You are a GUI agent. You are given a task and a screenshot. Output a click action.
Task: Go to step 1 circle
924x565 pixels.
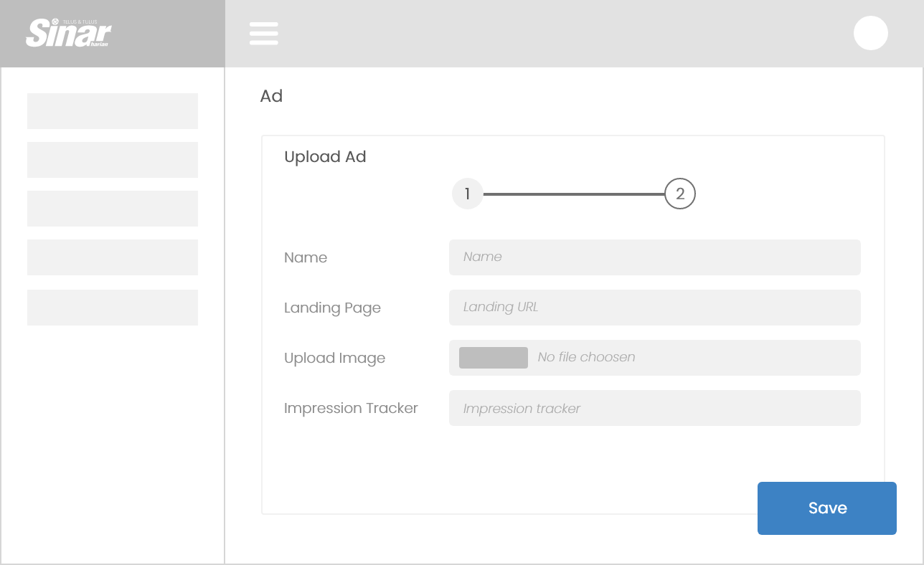click(x=467, y=194)
